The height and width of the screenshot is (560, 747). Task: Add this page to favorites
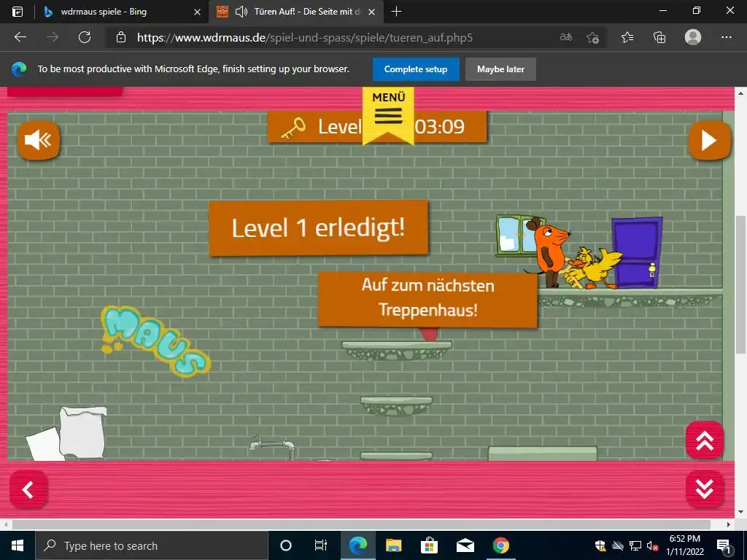592,37
